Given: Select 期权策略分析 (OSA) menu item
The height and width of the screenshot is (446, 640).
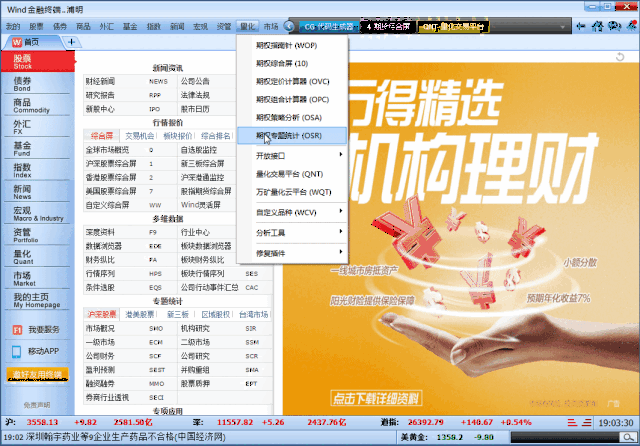Looking at the screenshot, I should (292, 118).
